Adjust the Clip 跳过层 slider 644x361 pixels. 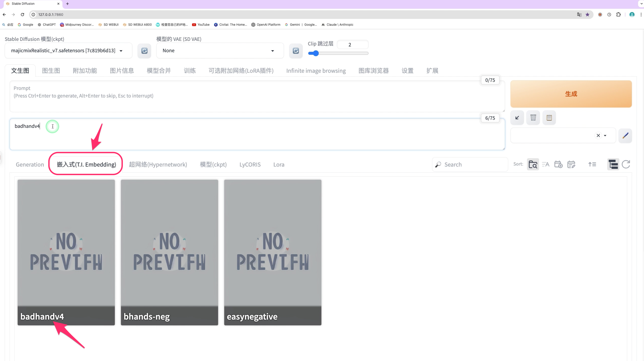[338, 53]
